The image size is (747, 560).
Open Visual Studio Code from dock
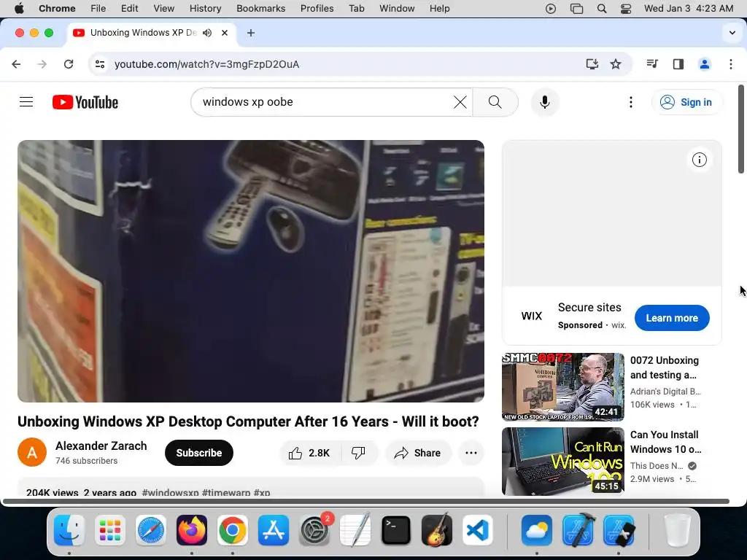478,530
